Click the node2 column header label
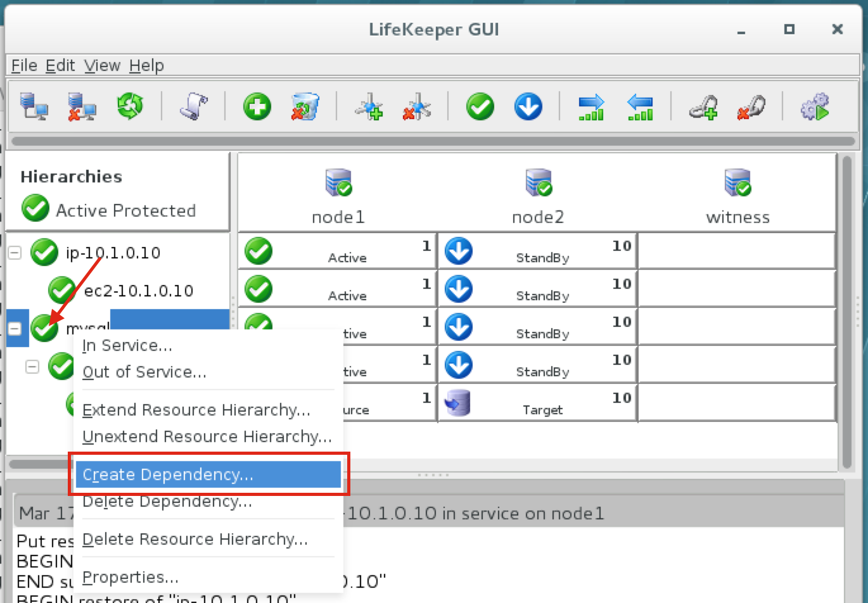Screen dimensions: 868x603 coord(538,217)
